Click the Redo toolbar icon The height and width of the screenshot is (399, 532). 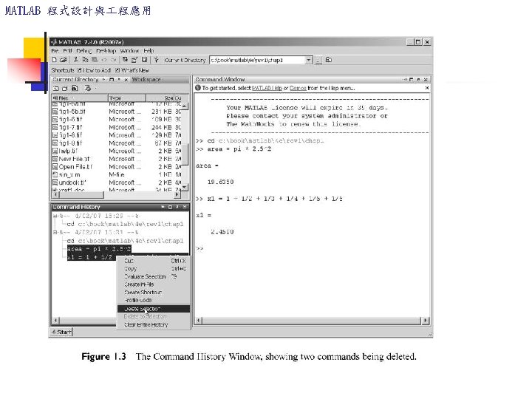coord(114,60)
